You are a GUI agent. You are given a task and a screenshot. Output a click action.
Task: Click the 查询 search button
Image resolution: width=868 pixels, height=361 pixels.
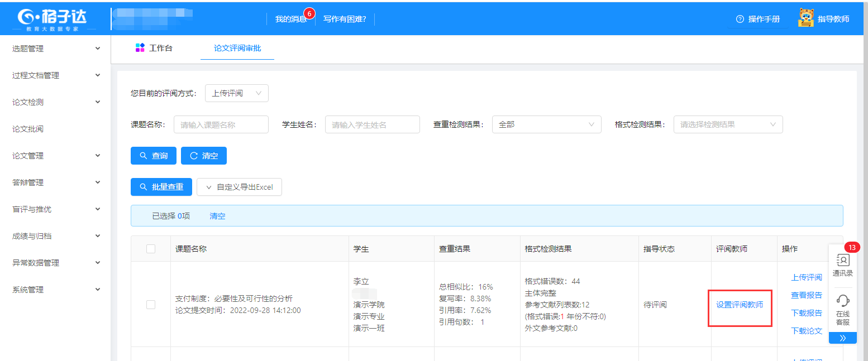pyautogui.click(x=154, y=156)
